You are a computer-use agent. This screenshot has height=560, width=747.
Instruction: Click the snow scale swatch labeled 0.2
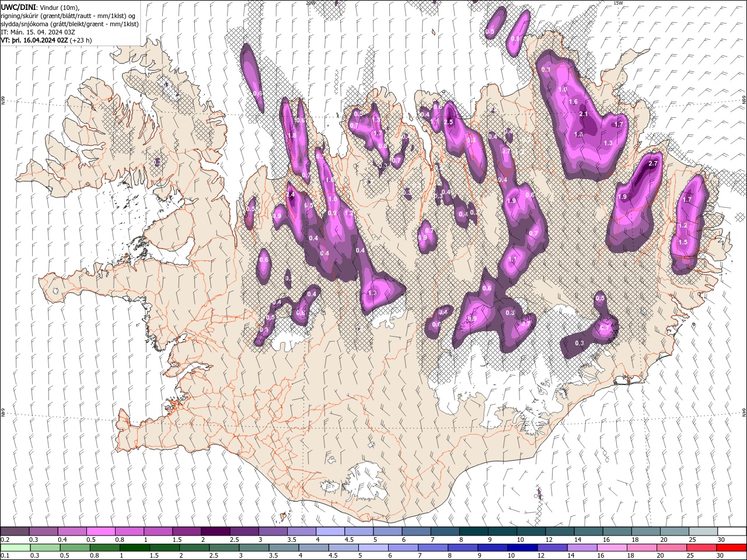coord(15,531)
